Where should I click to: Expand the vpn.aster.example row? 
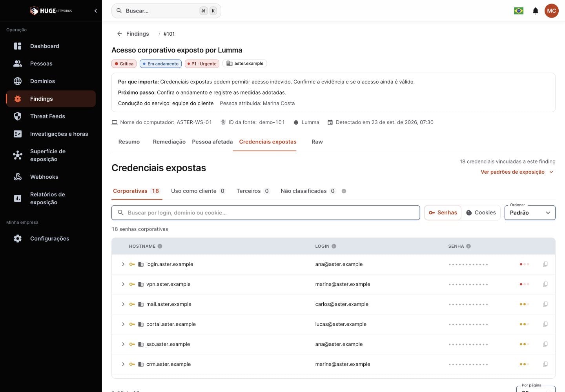tap(123, 284)
